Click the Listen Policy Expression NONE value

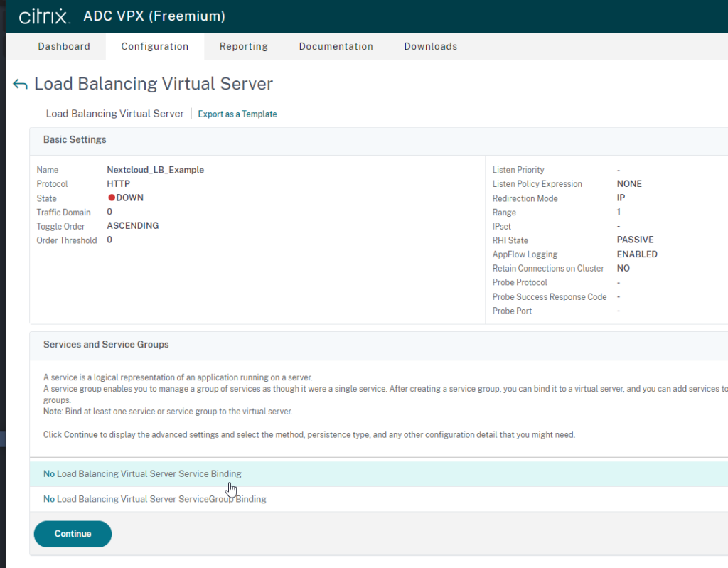coord(629,184)
